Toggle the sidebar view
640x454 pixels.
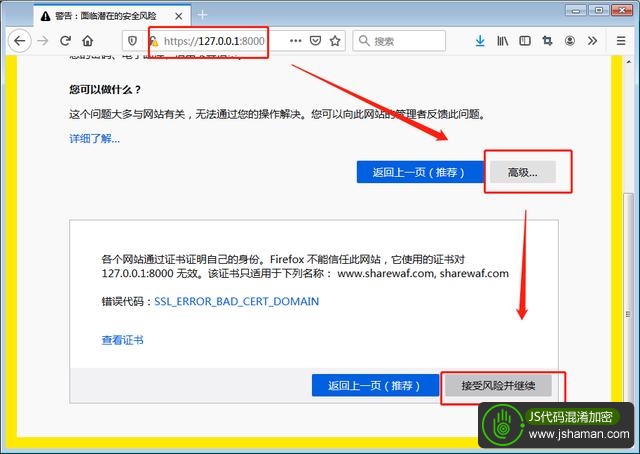pos(525,41)
